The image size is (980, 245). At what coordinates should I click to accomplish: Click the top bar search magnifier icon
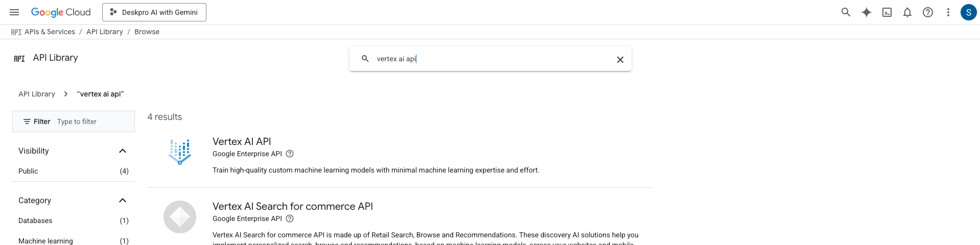point(846,12)
